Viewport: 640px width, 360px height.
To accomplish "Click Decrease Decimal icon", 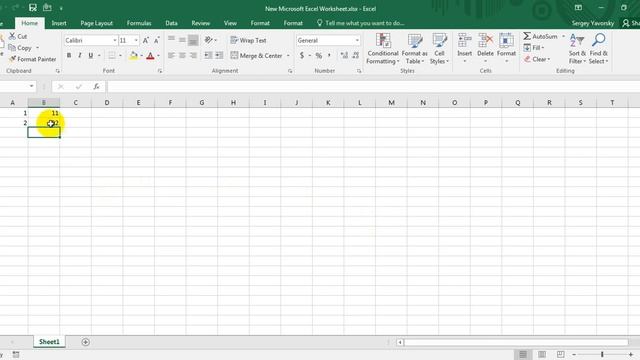I will (x=356, y=56).
